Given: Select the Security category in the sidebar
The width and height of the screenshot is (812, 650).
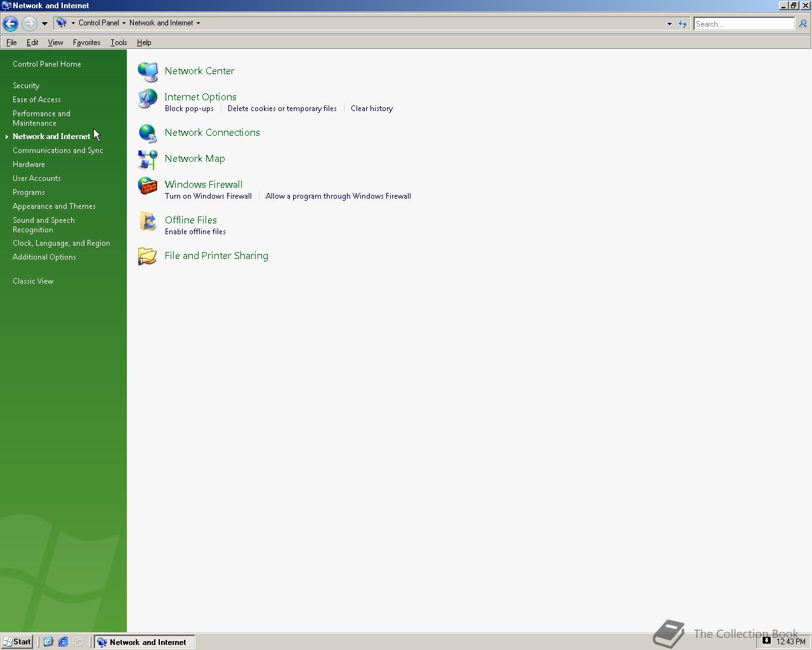Looking at the screenshot, I should (x=26, y=86).
